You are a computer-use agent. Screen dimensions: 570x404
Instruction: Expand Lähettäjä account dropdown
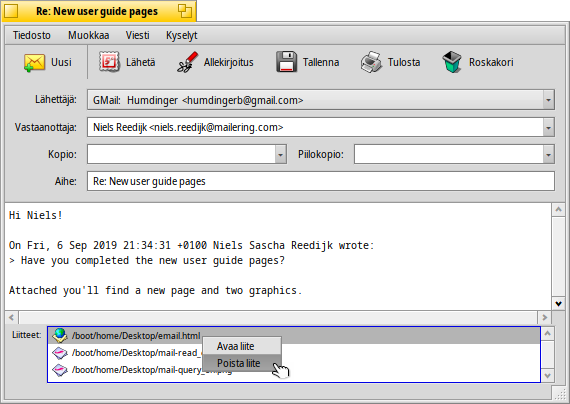pyautogui.click(x=548, y=100)
